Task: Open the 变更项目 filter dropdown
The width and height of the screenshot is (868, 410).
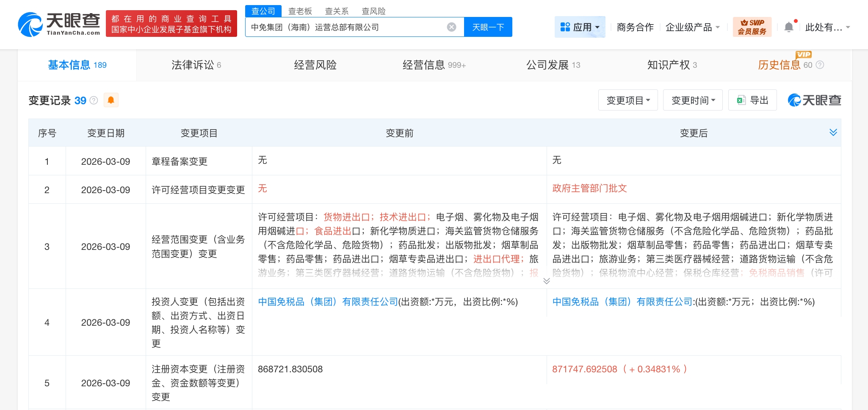Action: (x=628, y=100)
